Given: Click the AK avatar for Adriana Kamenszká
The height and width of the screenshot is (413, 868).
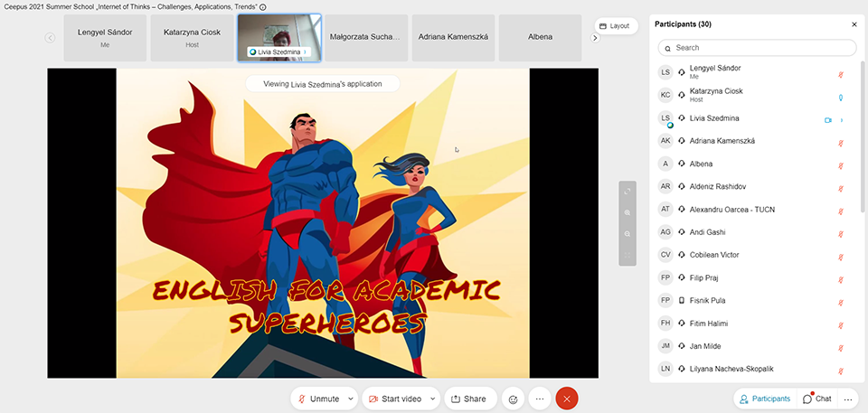Looking at the screenshot, I should point(665,141).
